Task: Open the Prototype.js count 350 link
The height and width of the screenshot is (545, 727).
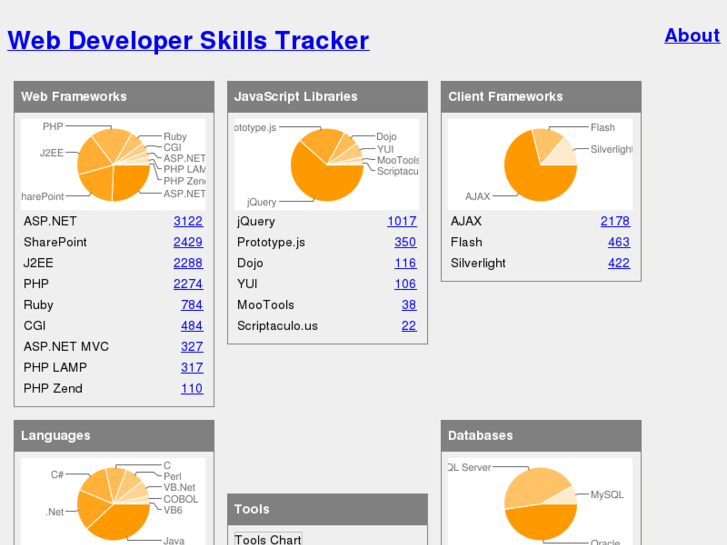Action: [x=405, y=242]
